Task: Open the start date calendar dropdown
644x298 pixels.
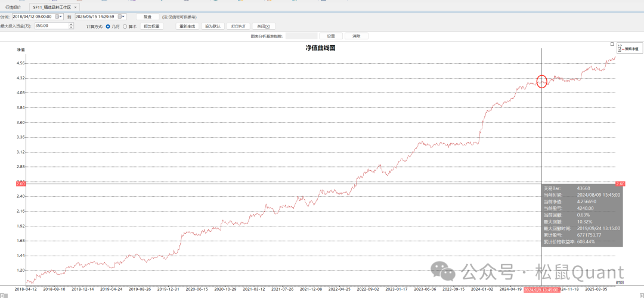Action: pos(60,17)
